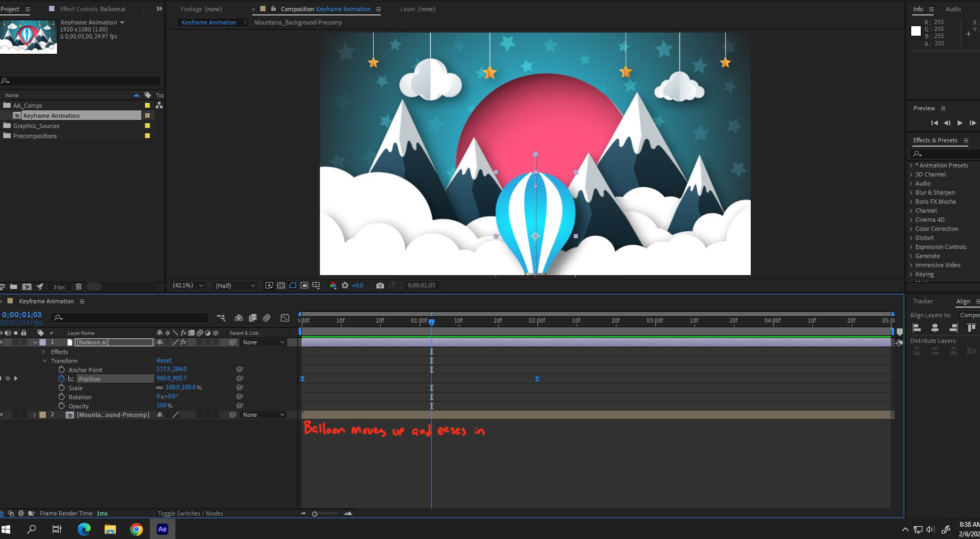Screen dimensions: 980x539
Task: Click Toggle Switches / Modes button
Action: click(x=190, y=513)
